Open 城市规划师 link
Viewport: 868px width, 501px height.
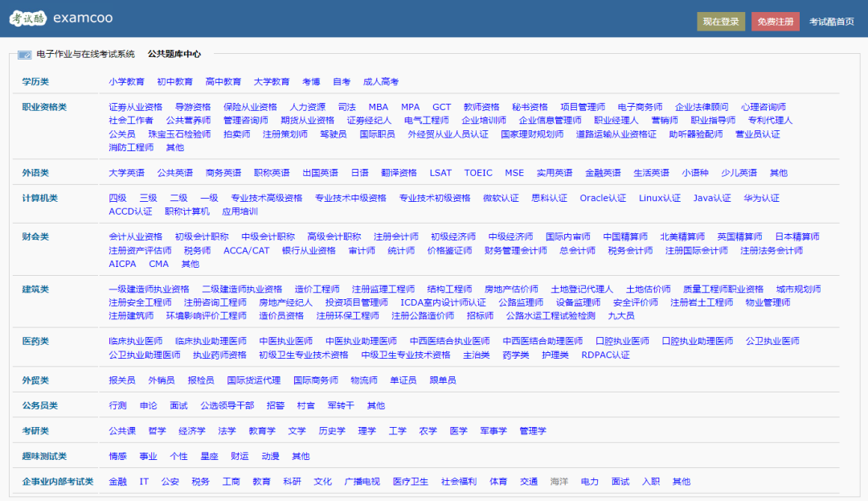[798, 289]
